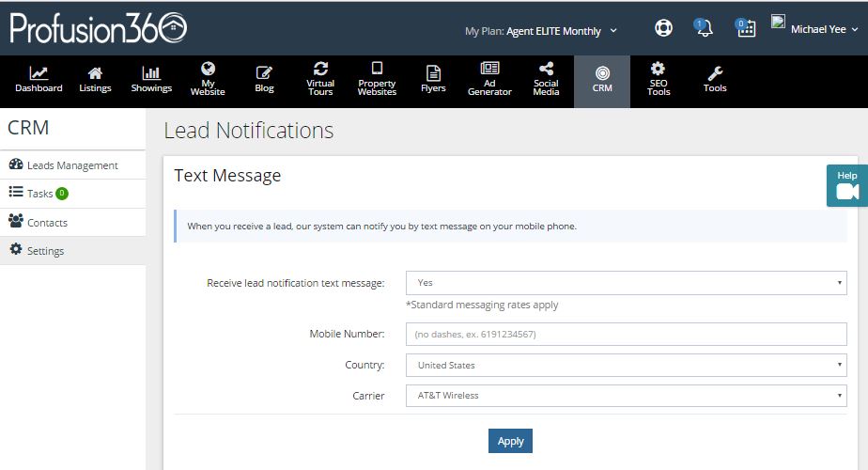Click the support lifebuoy icon
Image resolution: width=868 pixels, height=470 pixels.
(663, 27)
